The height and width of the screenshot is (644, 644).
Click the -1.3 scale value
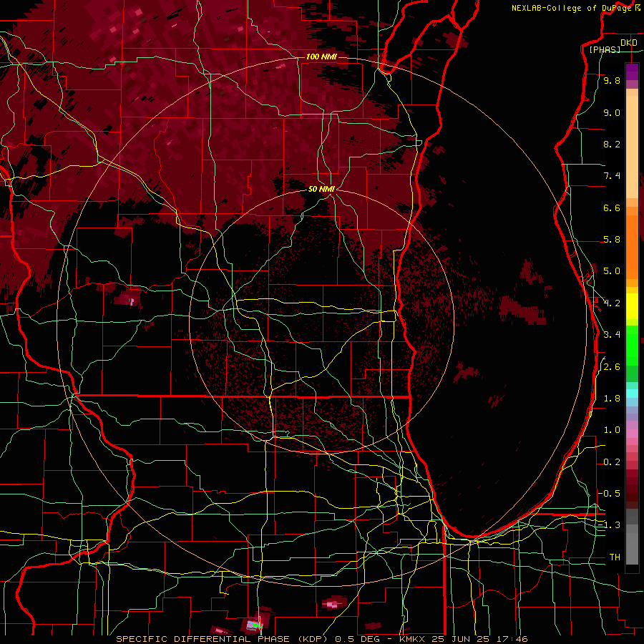pyautogui.click(x=609, y=525)
